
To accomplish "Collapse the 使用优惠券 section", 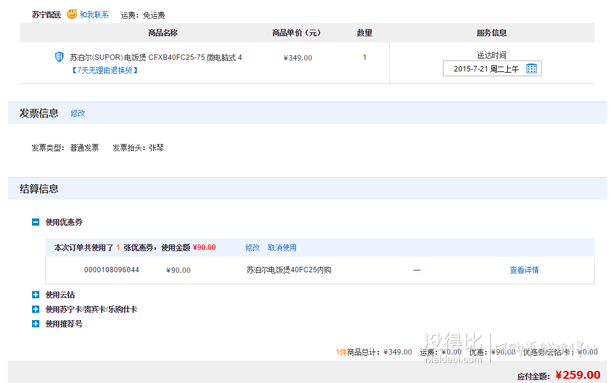I will [x=35, y=222].
